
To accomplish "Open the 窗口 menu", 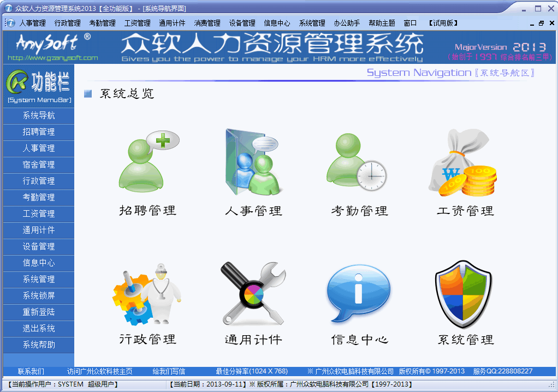I will pos(410,23).
